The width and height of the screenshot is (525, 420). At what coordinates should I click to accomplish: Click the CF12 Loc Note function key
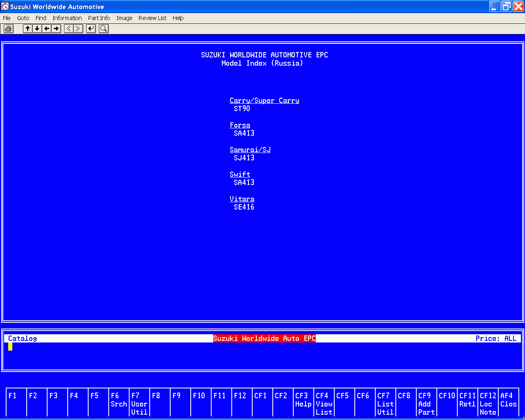pyautogui.click(x=488, y=402)
